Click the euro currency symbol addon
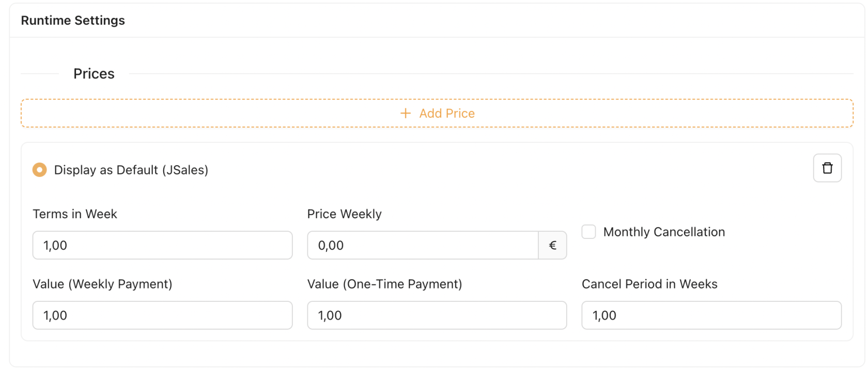The height and width of the screenshot is (370, 868). (x=552, y=246)
